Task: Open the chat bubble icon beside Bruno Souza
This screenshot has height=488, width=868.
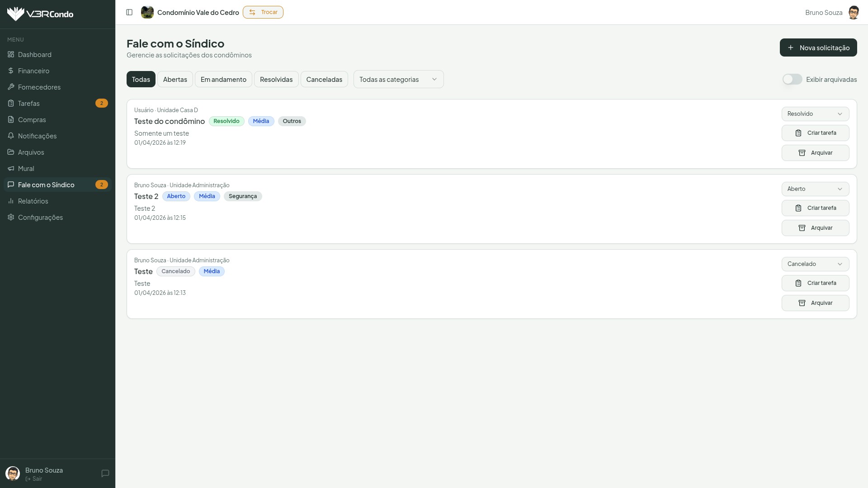Action: (x=105, y=474)
